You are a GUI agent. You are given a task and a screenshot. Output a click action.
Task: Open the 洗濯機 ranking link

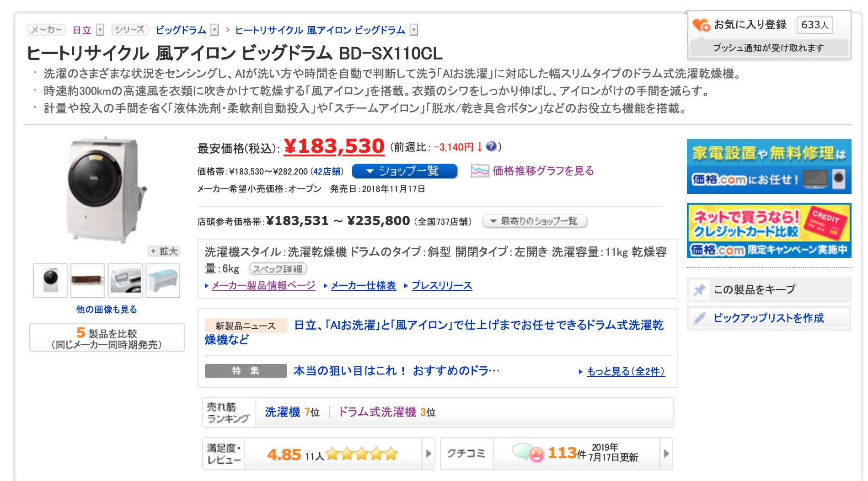[282, 412]
